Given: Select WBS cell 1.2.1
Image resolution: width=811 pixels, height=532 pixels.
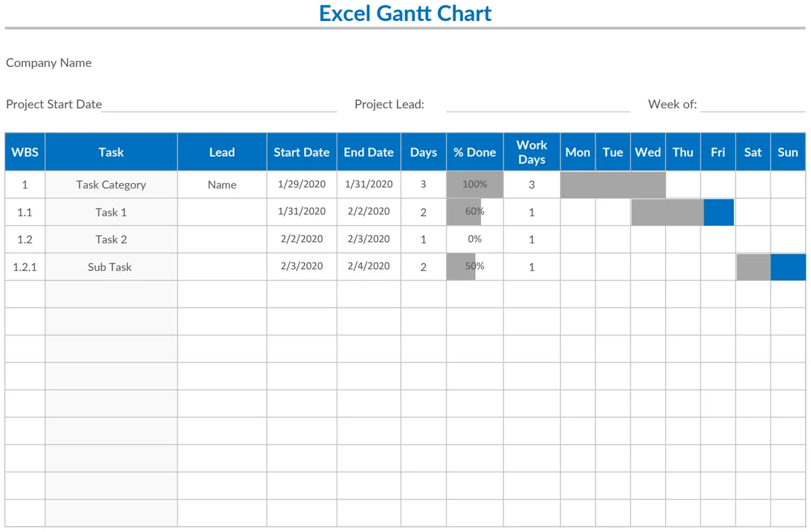Looking at the screenshot, I should tap(25, 267).
